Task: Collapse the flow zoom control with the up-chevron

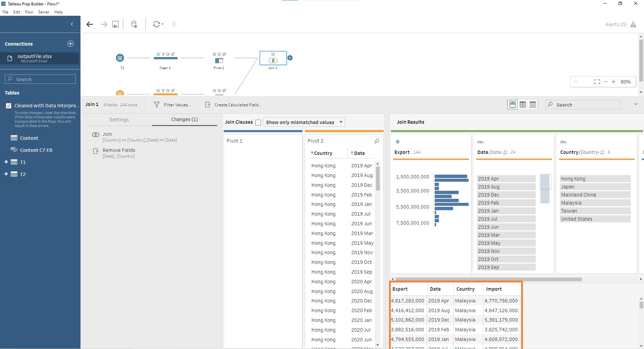Action: click(576, 81)
